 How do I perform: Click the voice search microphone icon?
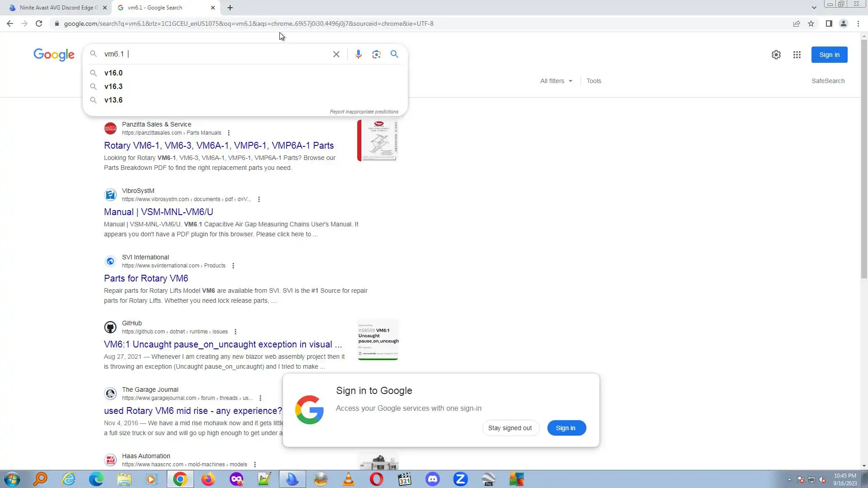coord(358,54)
